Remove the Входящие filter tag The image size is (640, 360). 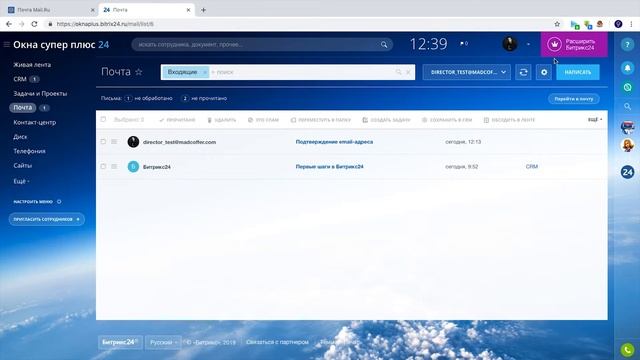pyautogui.click(x=204, y=72)
